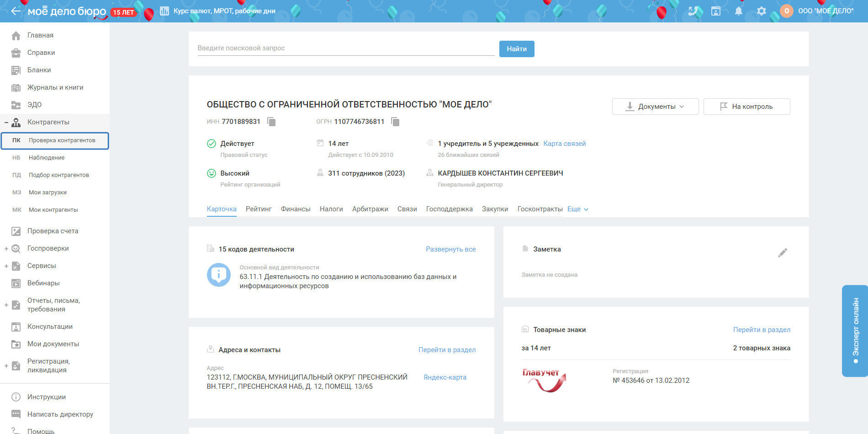
Task: Click the Найти search button
Action: (x=517, y=49)
